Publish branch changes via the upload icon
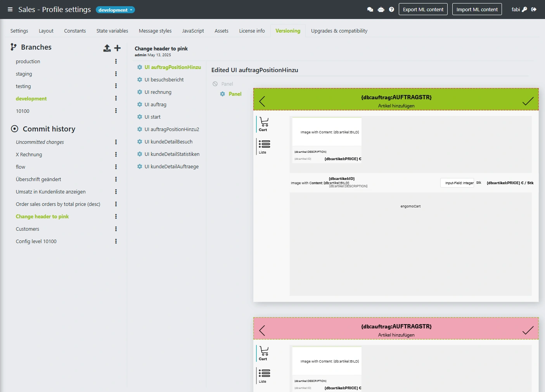 click(x=107, y=48)
